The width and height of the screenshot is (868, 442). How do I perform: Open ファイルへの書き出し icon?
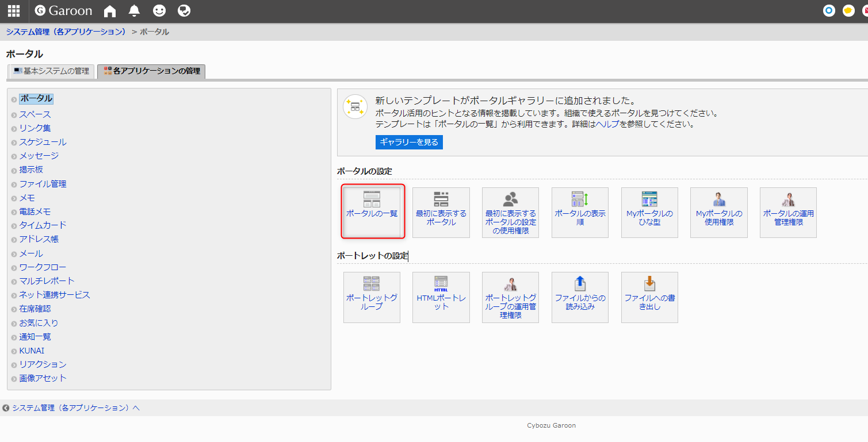coord(649,295)
